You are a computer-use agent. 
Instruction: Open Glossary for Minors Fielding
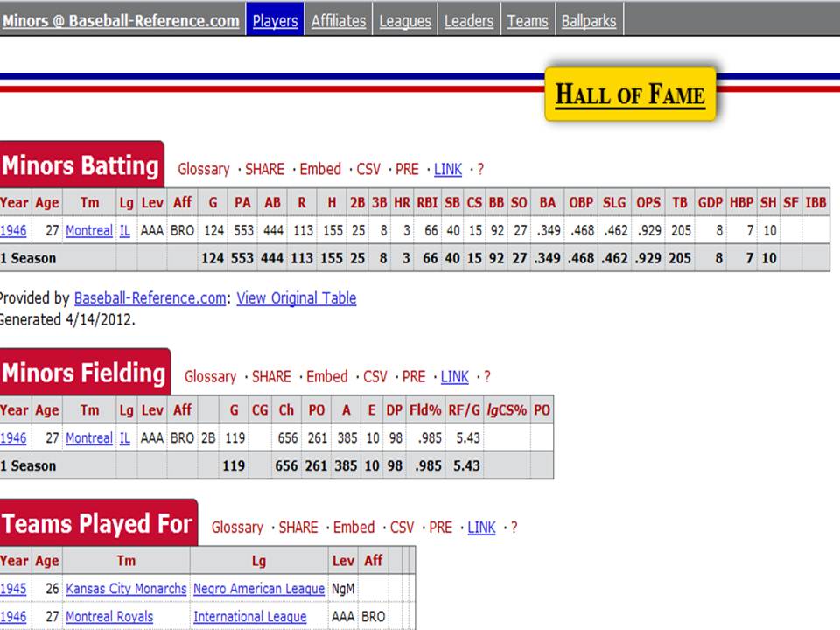point(211,376)
